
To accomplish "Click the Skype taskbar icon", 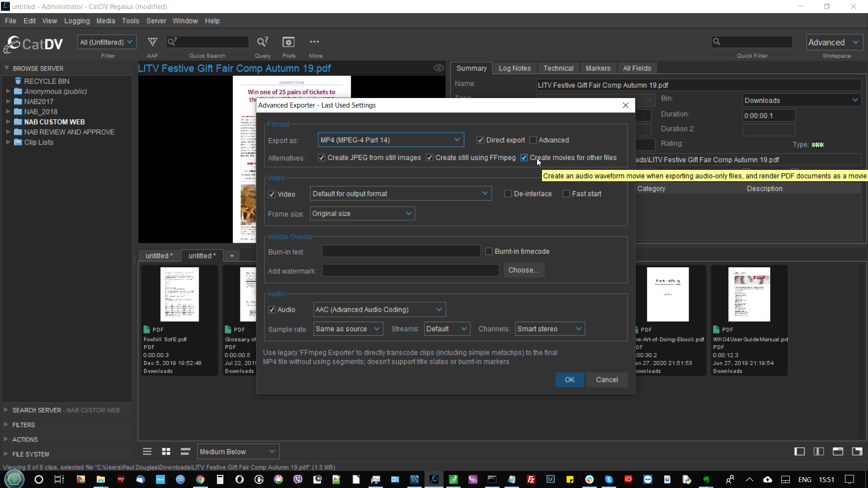I will (609, 479).
